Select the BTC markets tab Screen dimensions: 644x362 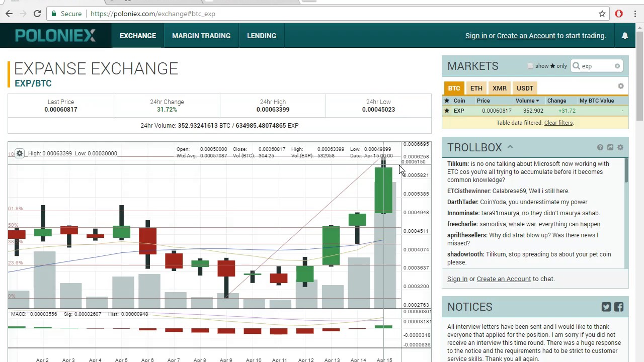coord(454,88)
